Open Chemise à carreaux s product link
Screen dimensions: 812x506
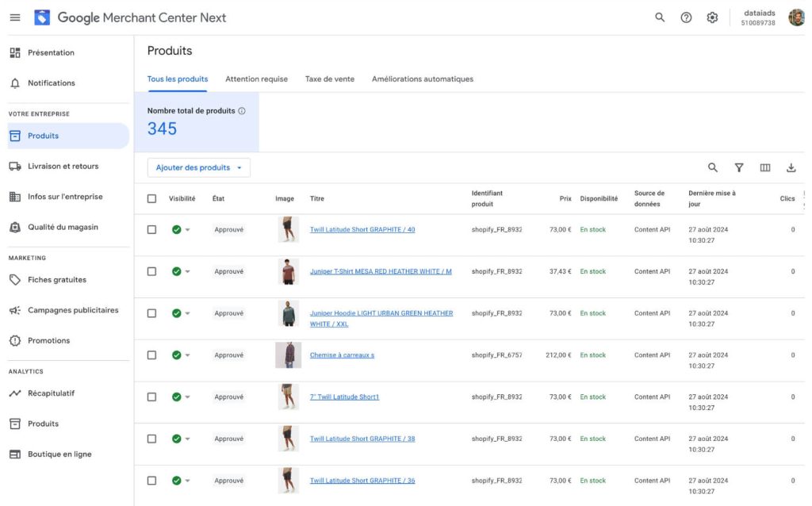click(x=342, y=355)
